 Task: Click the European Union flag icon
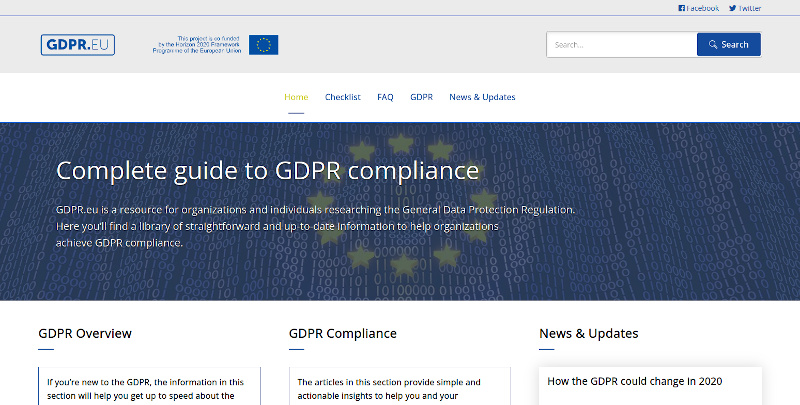(265, 45)
